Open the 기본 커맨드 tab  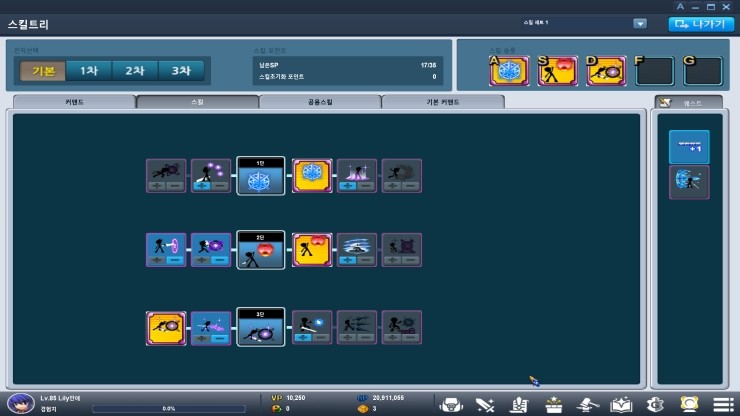point(443,102)
